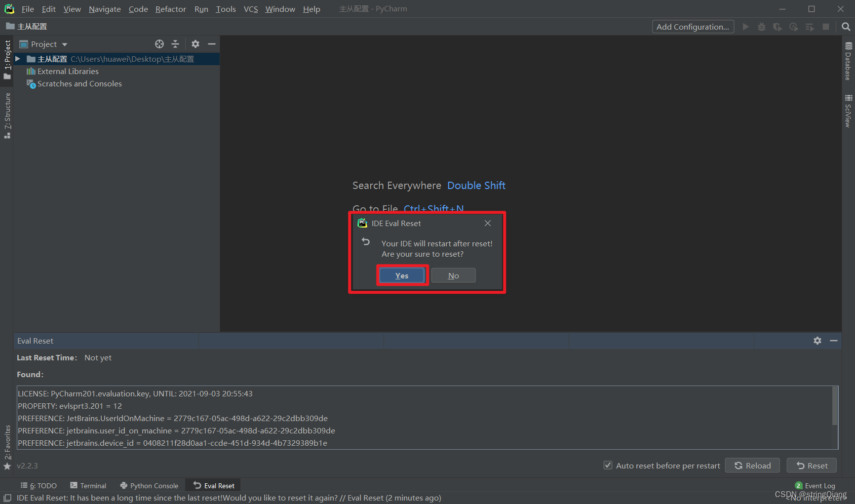855x504 pixels.
Task: Open Search Everywhere magnifier icon
Action: [846, 27]
